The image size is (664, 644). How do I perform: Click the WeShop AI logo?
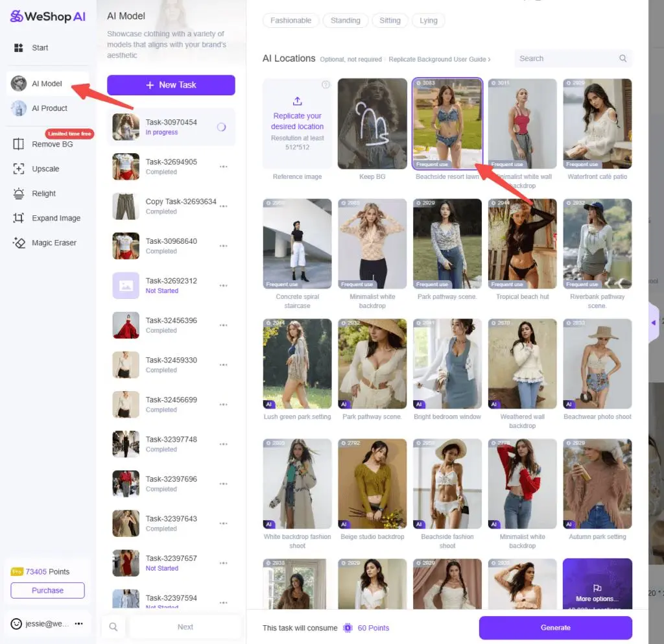(x=47, y=16)
